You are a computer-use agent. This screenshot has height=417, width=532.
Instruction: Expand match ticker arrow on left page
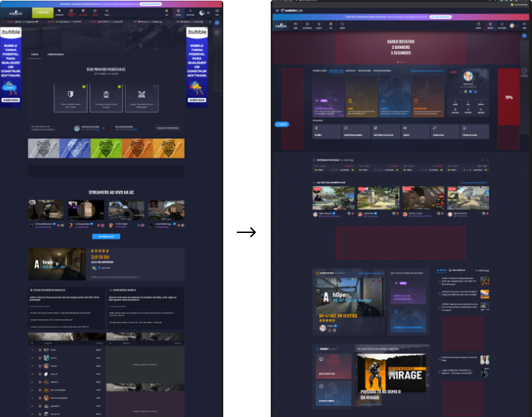pyautogui.click(x=210, y=22)
